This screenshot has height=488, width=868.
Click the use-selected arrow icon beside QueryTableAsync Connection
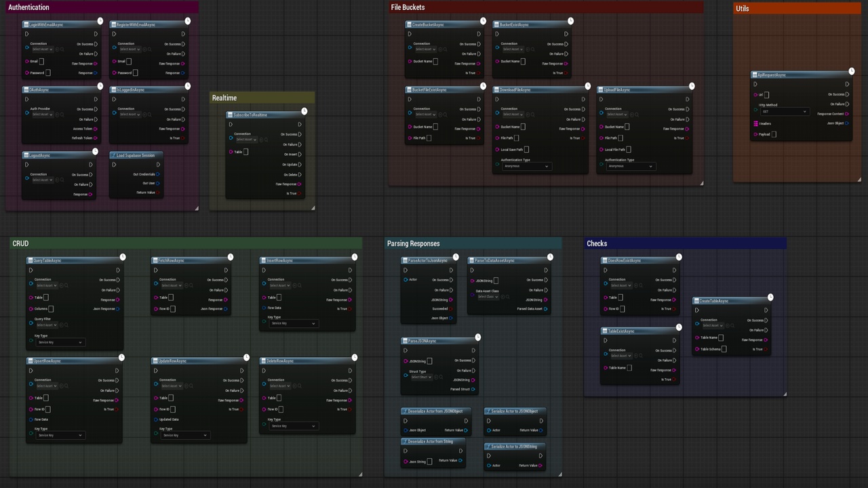61,285
